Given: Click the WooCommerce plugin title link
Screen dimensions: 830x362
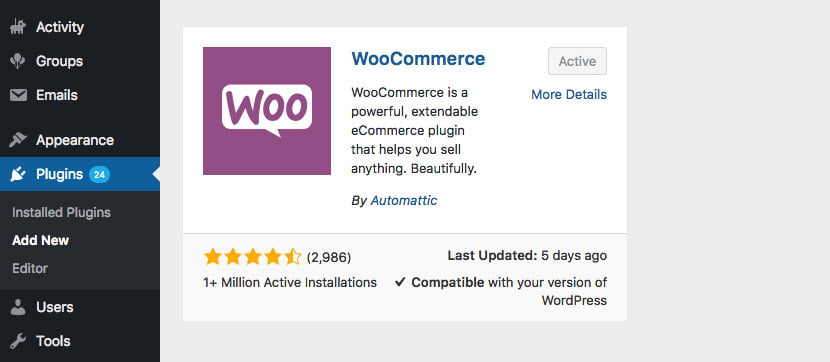Looking at the screenshot, I should (418, 58).
